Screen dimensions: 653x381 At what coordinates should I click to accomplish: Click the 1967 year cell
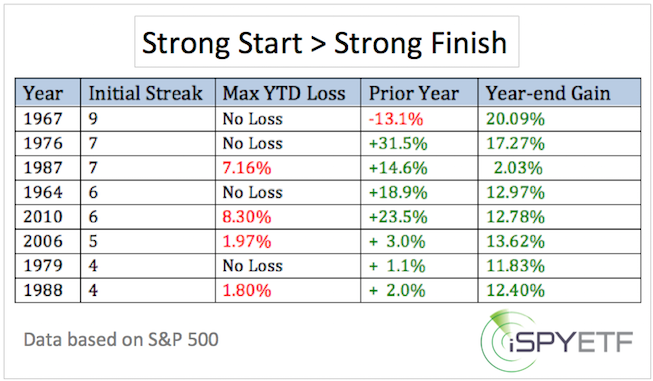coord(43,119)
